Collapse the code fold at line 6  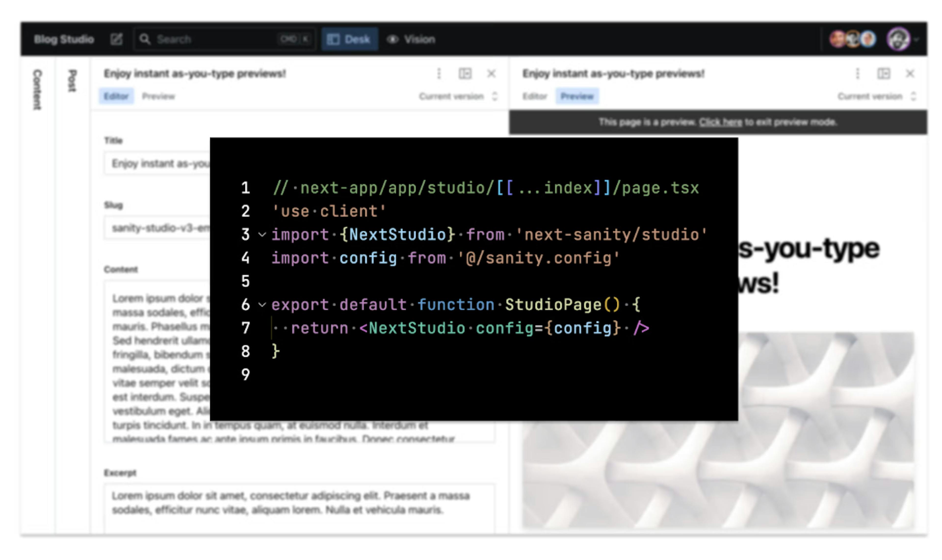pyautogui.click(x=262, y=305)
